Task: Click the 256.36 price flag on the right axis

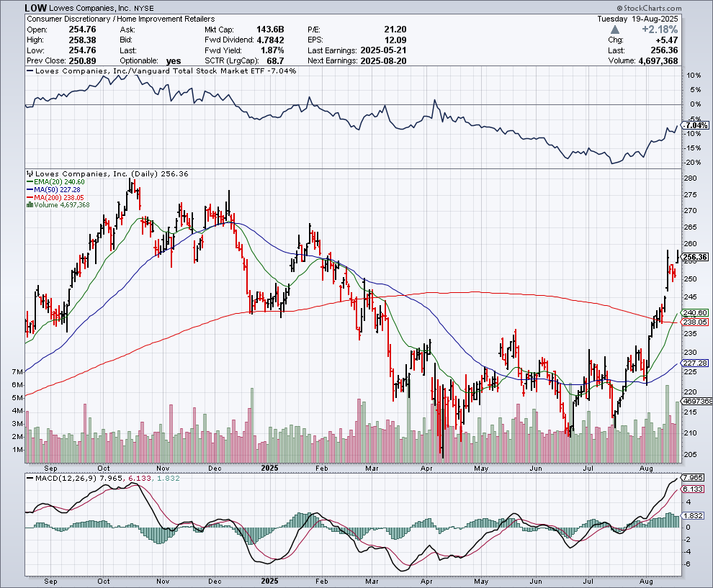Action: (x=696, y=257)
